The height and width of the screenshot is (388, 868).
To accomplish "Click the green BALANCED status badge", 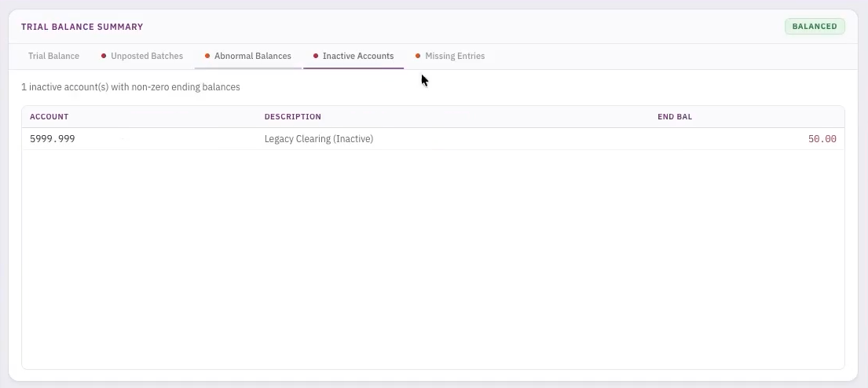I will pyautogui.click(x=815, y=26).
